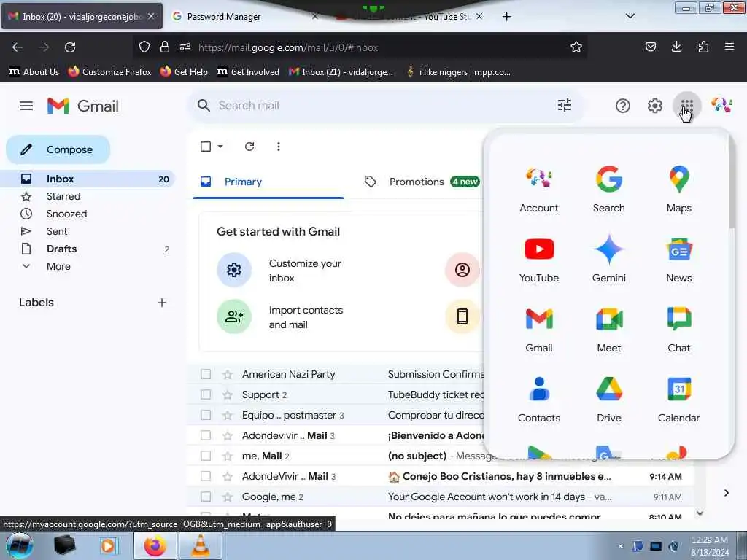This screenshot has height=560, width=747.
Task: Open YouTube app in launcher
Action: 539,260
